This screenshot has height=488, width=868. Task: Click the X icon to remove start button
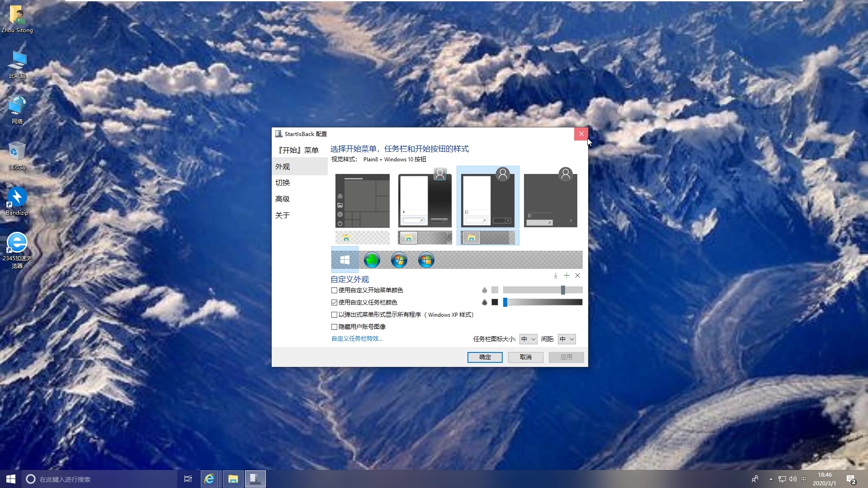[x=577, y=275]
